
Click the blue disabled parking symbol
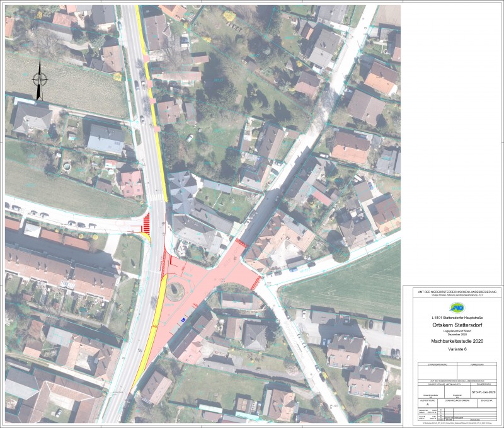pos(183,320)
